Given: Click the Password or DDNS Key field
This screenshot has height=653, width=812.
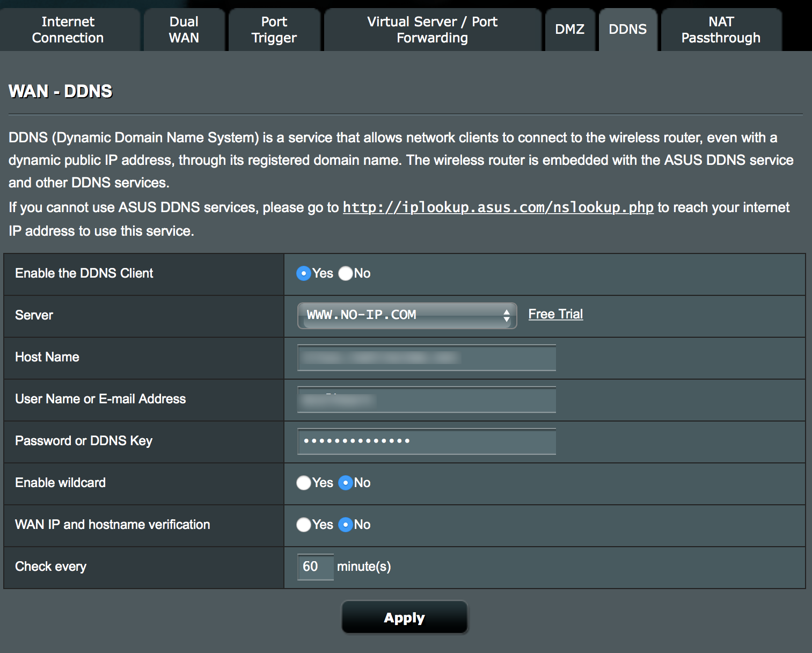Looking at the screenshot, I should click(427, 441).
